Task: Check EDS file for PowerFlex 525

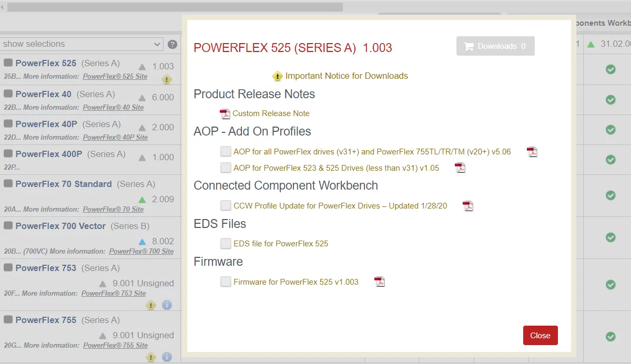Action: tap(226, 243)
